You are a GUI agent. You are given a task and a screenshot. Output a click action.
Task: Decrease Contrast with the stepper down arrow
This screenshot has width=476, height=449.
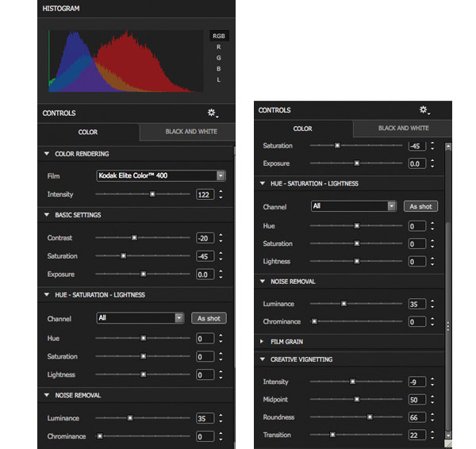(x=221, y=241)
